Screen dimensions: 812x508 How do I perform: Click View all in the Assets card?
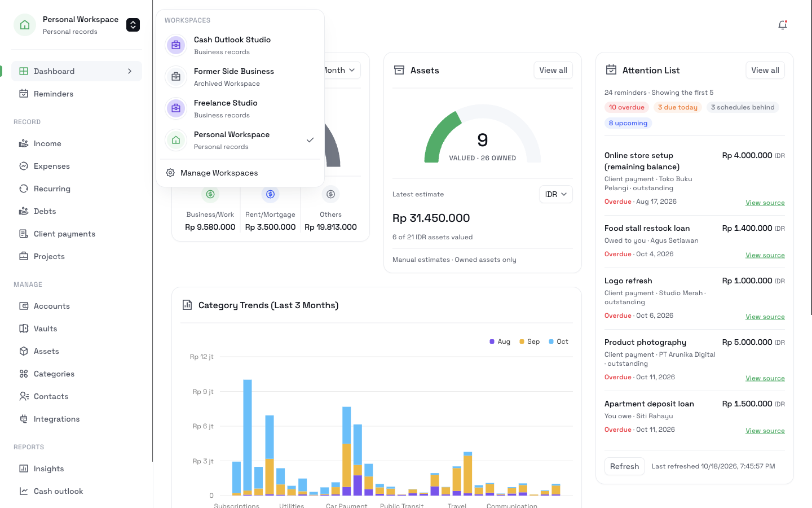pyautogui.click(x=553, y=70)
